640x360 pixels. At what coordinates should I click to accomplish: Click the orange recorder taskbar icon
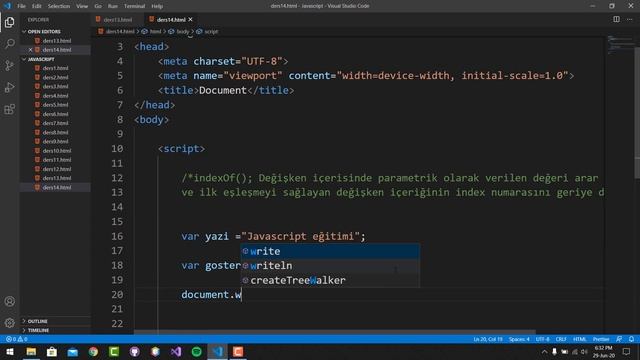[238, 352]
